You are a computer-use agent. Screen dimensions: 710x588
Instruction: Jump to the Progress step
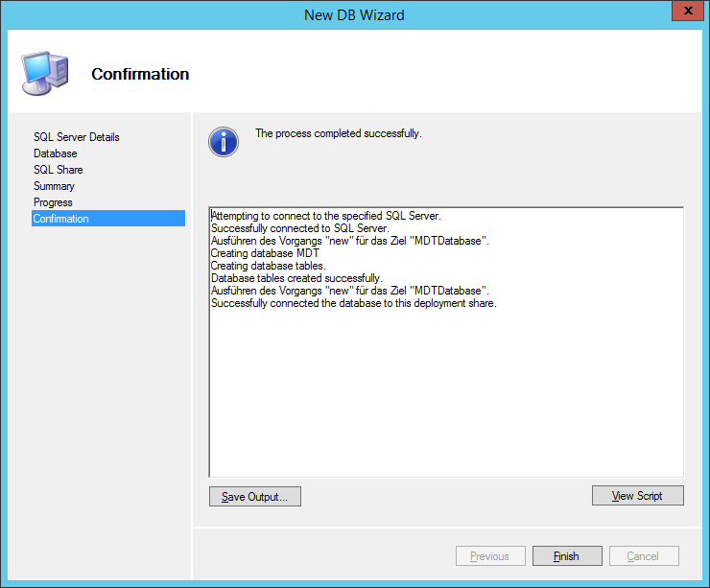53,202
